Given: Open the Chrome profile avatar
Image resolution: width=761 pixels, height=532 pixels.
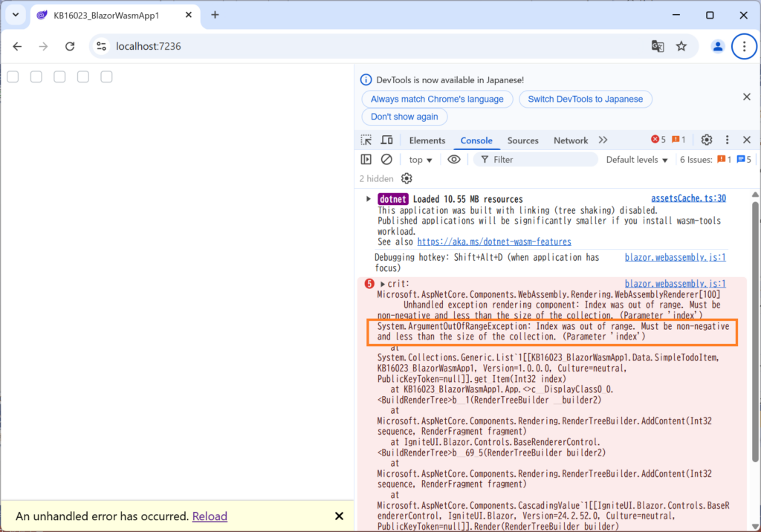Looking at the screenshot, I should tap(717, 46).
